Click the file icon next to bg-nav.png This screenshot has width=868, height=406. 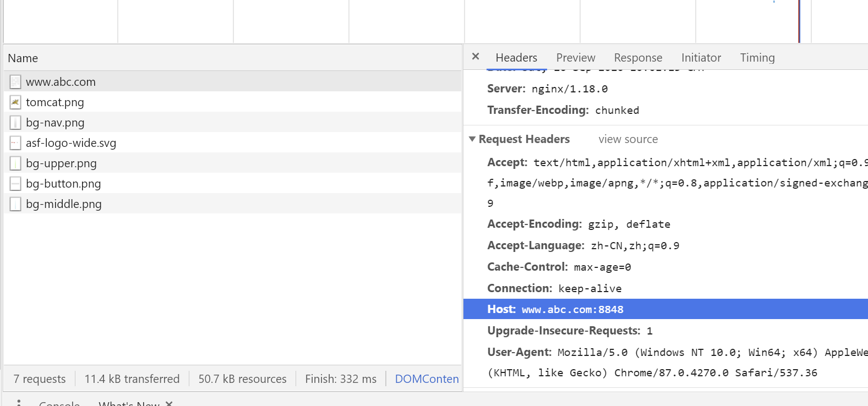pyautogui.click(x=15, y=123)
